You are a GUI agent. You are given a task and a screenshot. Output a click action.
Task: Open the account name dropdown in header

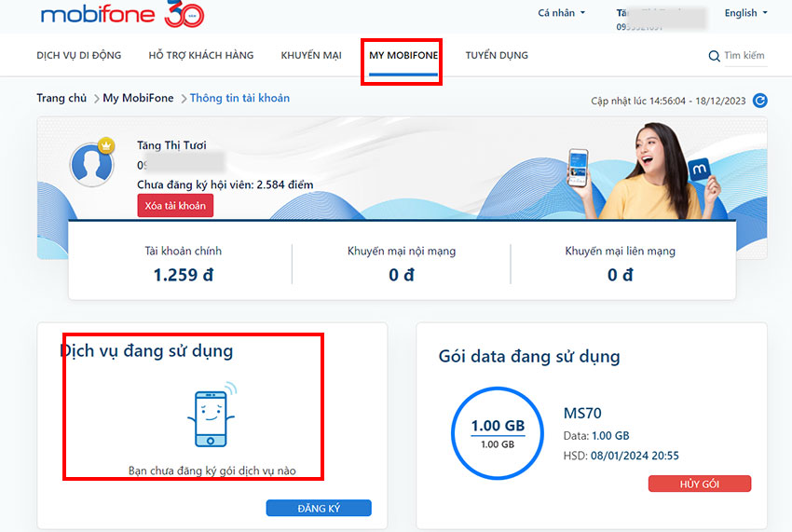click(661, 20)
